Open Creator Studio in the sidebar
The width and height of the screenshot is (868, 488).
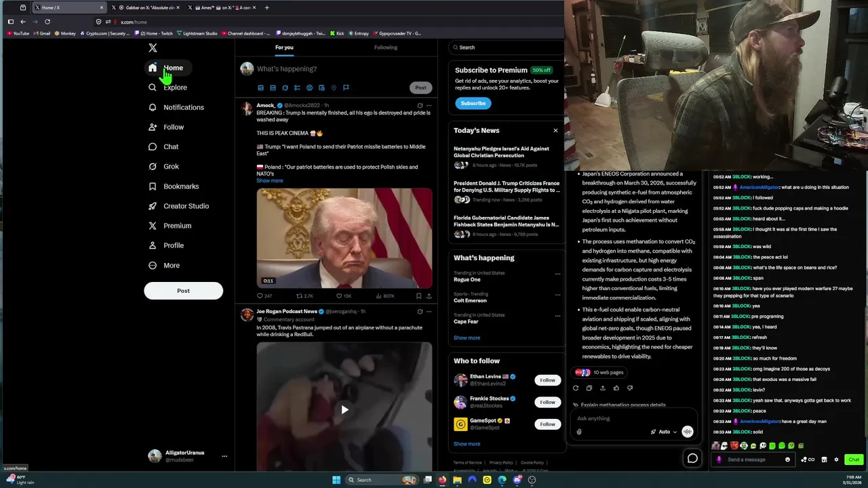[178, 206]
